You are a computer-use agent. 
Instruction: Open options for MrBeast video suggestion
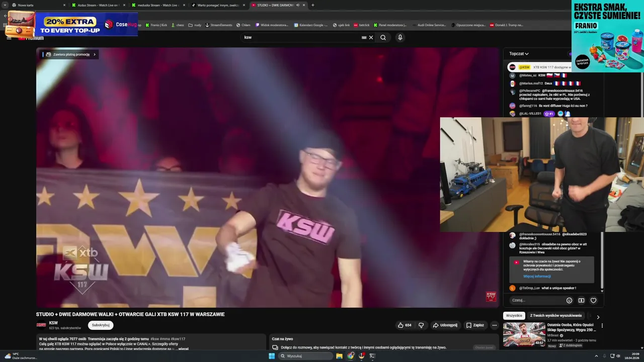coord(602,325)
